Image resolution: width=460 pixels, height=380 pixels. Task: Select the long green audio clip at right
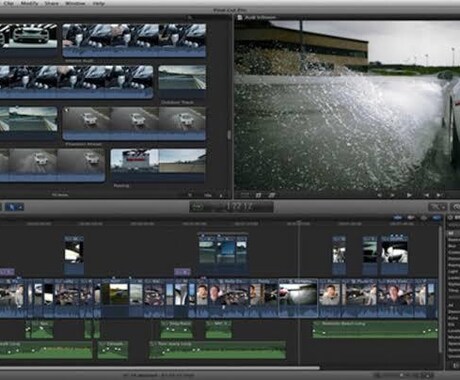(375, 330)
